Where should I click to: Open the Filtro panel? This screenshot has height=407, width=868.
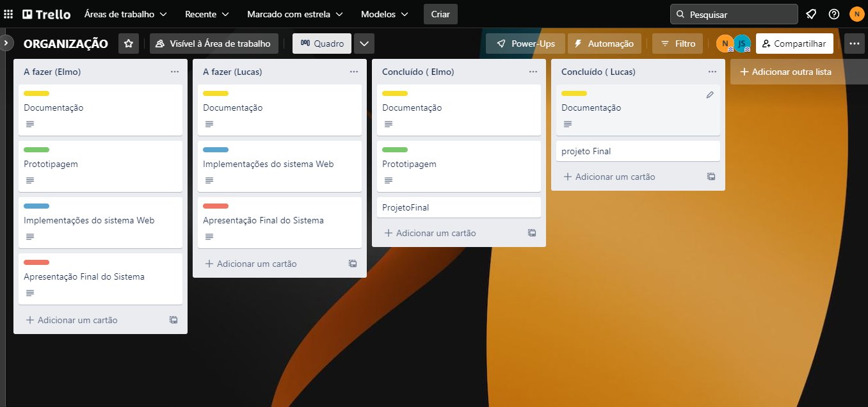click(x=677, y=43)
